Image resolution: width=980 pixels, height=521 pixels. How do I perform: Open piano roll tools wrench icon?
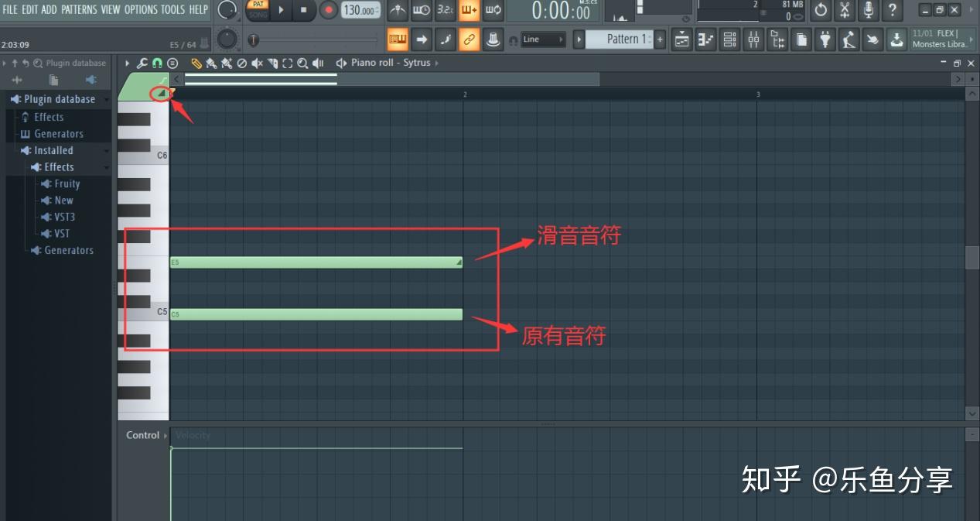pos(142,63)
